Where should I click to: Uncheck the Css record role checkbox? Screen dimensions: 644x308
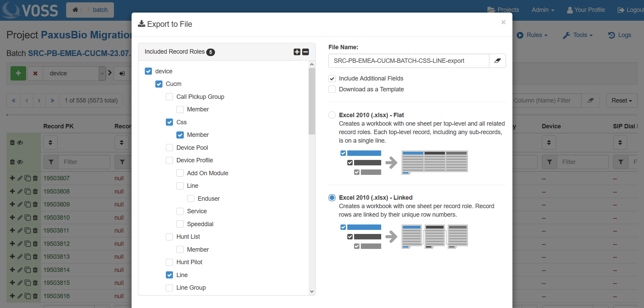(170, 122)
